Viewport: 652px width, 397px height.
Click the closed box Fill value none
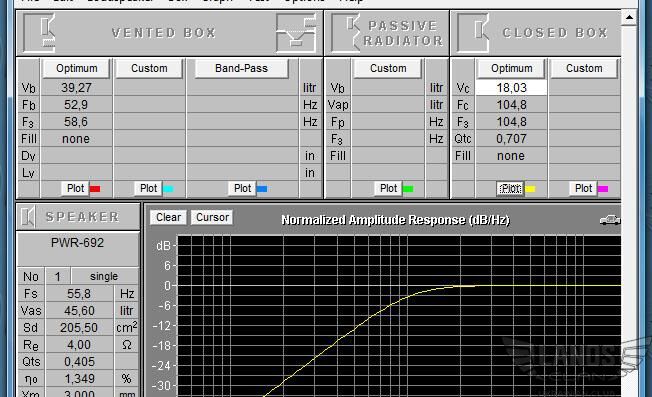[x=511, y=156]
